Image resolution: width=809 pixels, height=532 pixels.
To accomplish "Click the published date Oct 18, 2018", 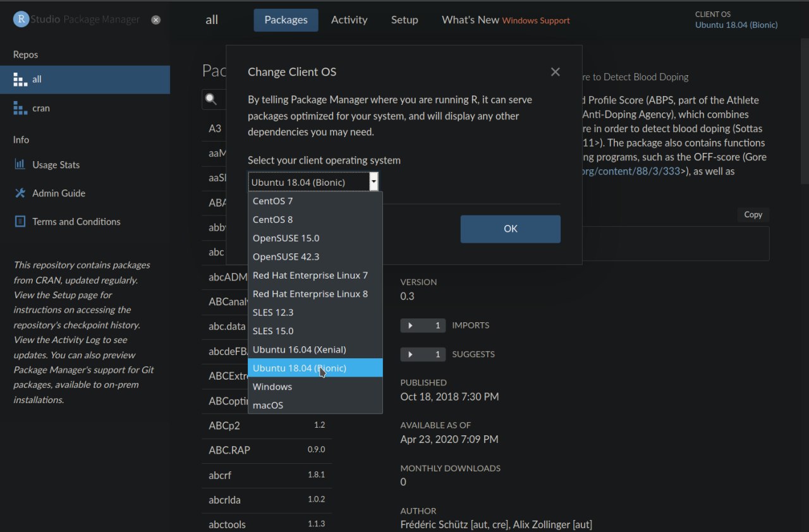I will tap(449, 396).
